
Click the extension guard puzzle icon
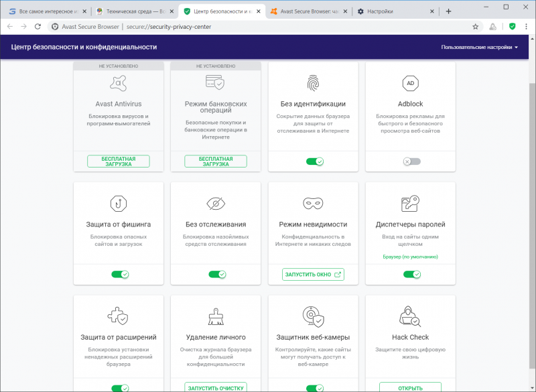[x=118, y=316]
